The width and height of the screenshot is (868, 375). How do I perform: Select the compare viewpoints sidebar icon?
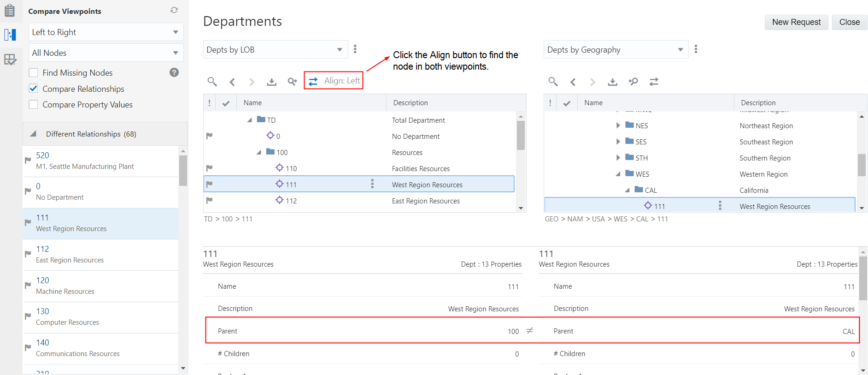pyautogui.click(x=10, y=35)
